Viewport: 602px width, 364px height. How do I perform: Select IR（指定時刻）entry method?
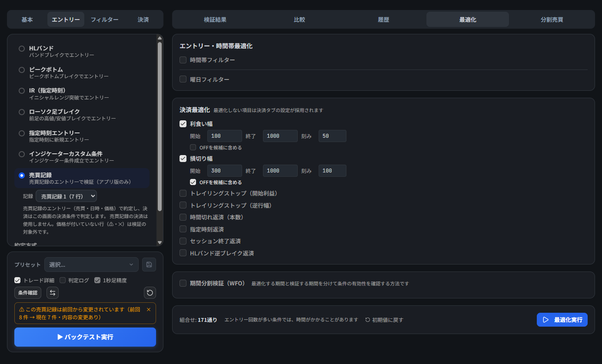coord(22,91)
